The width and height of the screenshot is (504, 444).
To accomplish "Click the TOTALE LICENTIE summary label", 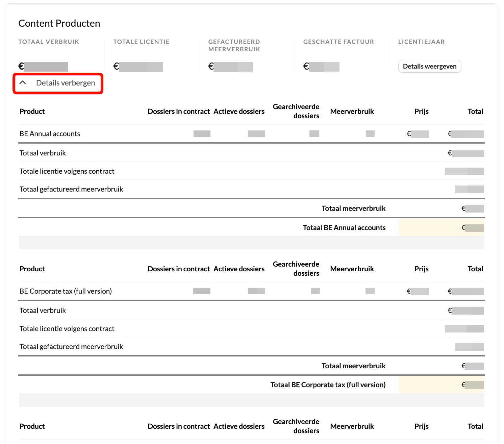I will click(x=141, y=42).
